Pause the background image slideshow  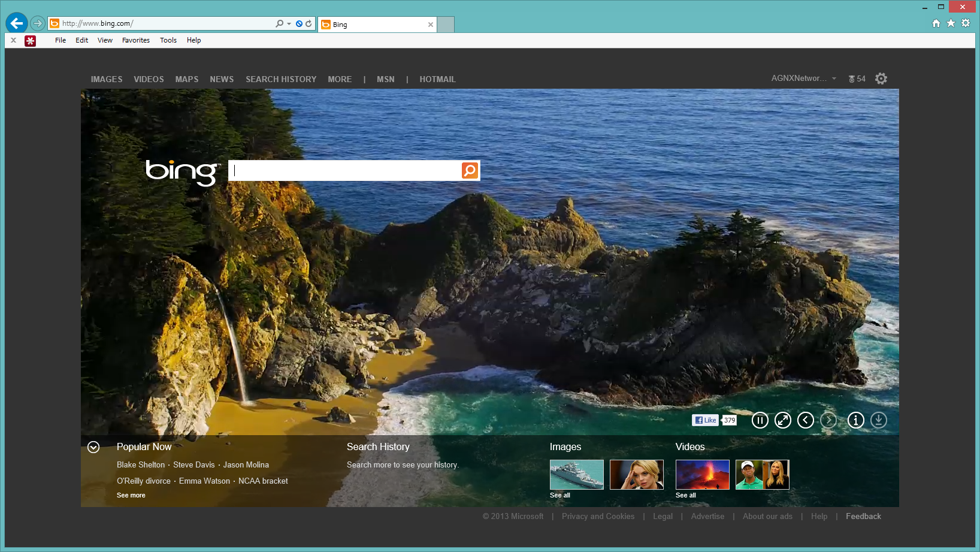click(x=760, y=420)
